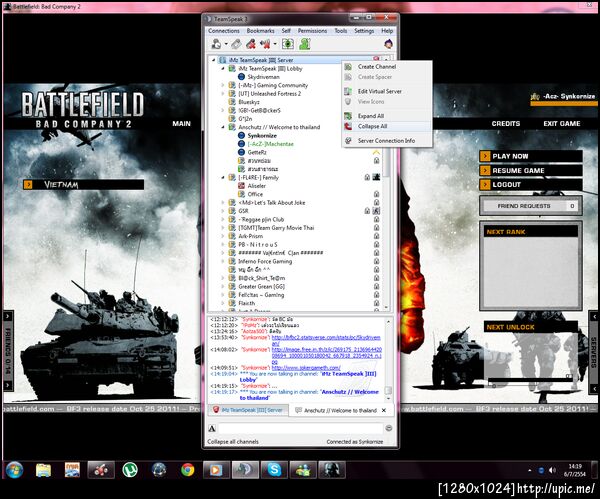Close the Anschutz chat tab

[384, 410]
